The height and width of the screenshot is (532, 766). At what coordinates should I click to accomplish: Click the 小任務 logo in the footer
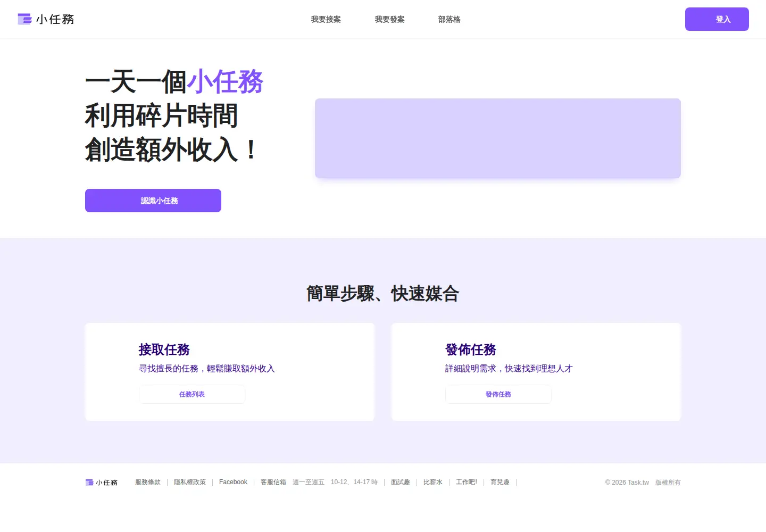pos(101,483)
